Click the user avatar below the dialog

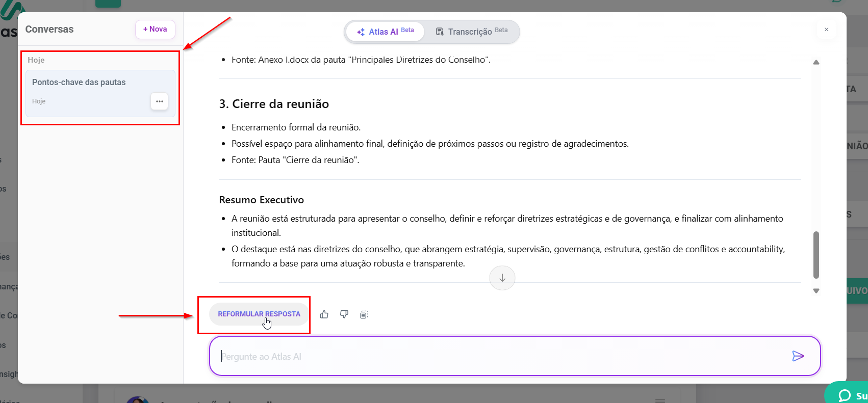(x=137, y=399)
